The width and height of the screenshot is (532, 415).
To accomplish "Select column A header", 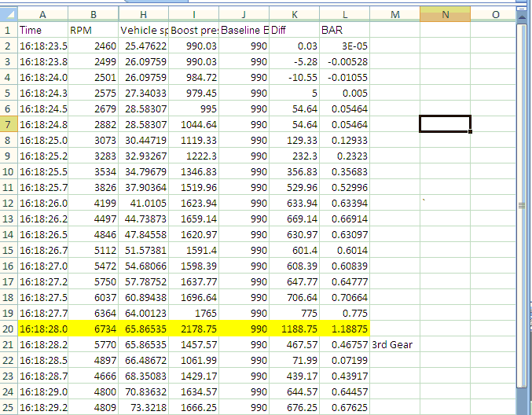I will 42,13.
